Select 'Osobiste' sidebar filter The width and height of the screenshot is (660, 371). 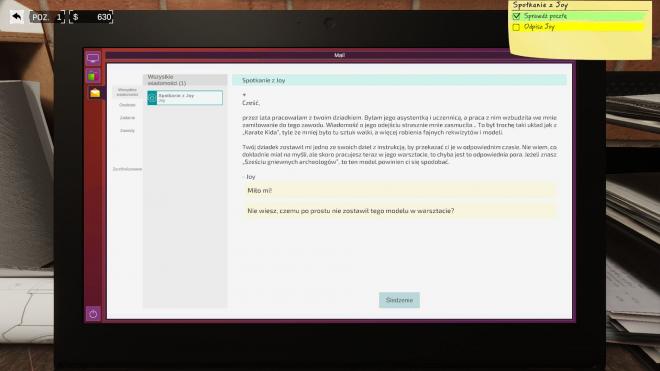[x=127, y=105]
